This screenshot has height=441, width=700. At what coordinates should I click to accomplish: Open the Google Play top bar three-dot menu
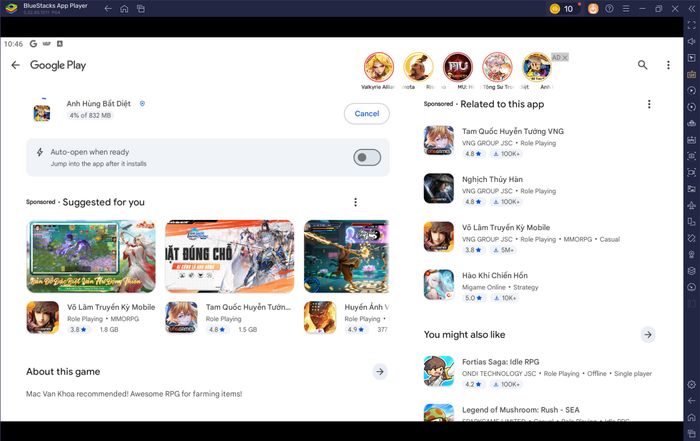(x=668, y=65)
